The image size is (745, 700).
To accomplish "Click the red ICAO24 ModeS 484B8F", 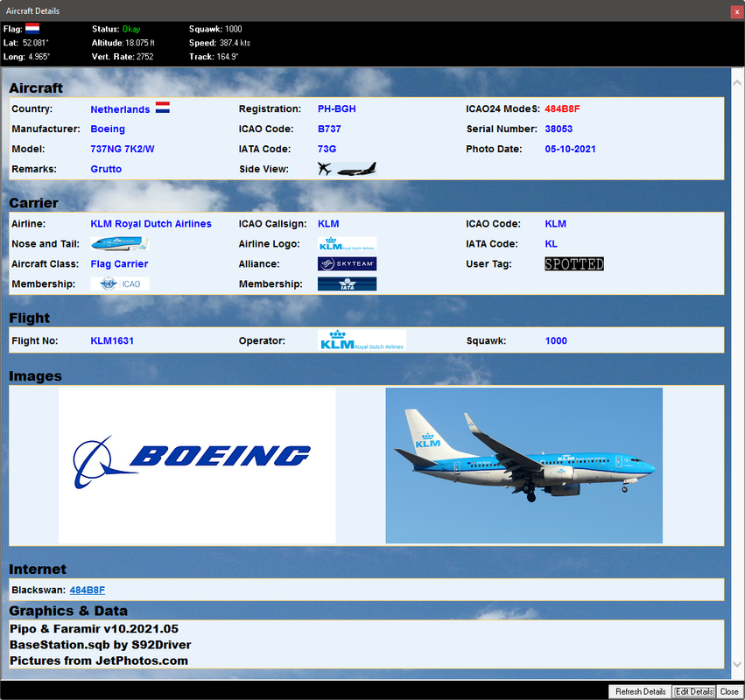I will click(562, 108).
